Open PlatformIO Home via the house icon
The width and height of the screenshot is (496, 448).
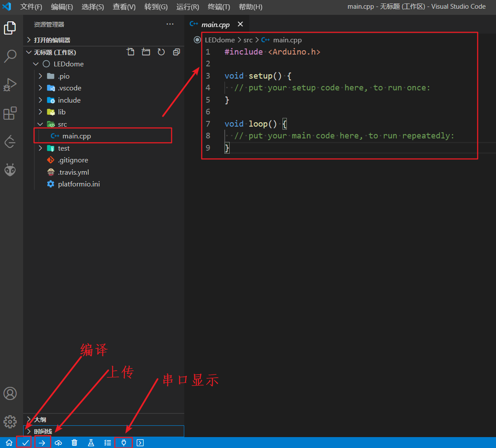point(9,442)
